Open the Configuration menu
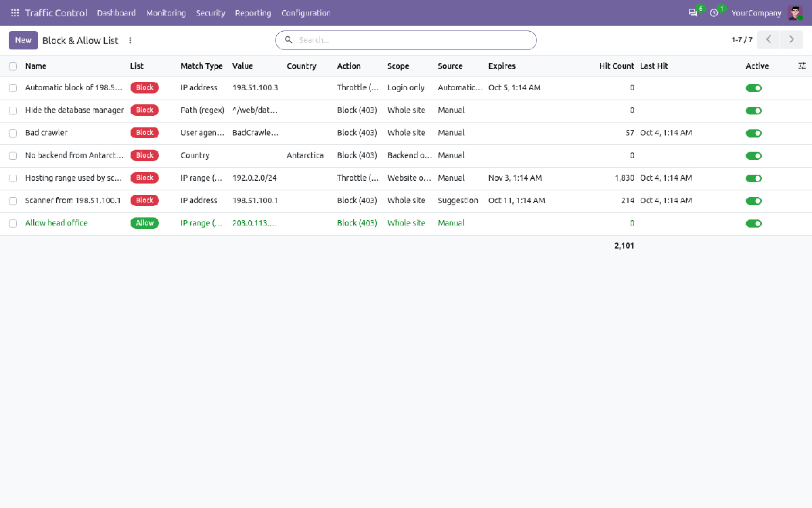This screenshot has height=508, width=812. (306, 13)
